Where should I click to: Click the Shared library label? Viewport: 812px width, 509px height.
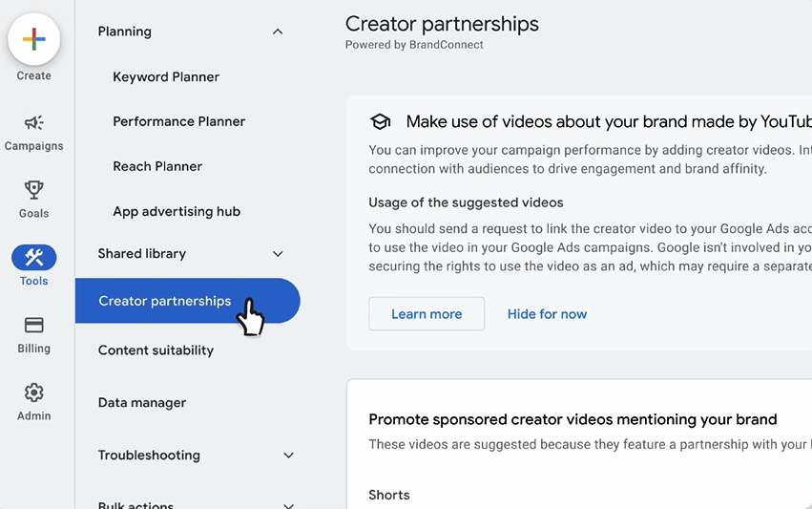coord(142,253)
